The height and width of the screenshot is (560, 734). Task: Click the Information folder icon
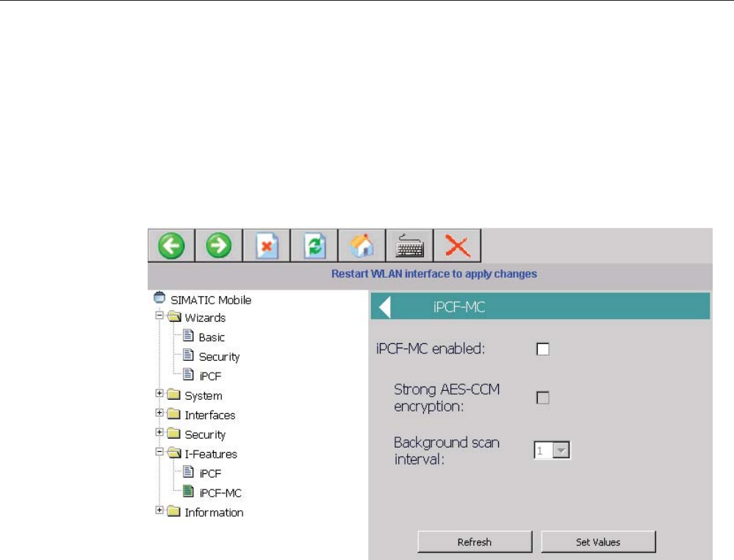coord(173,511)
